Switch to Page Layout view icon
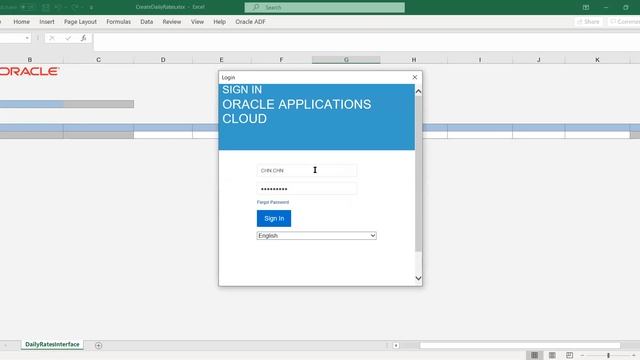640x360 pixels. [552, 355]
